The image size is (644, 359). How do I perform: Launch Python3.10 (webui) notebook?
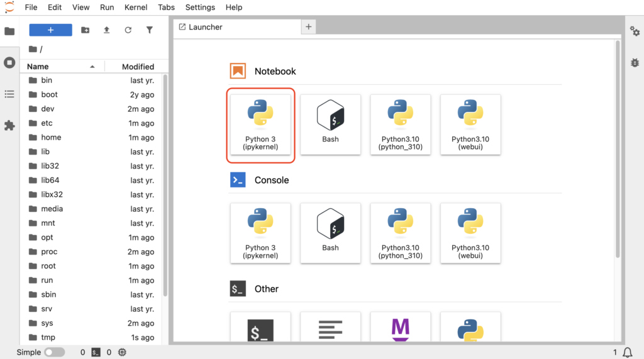470,125
